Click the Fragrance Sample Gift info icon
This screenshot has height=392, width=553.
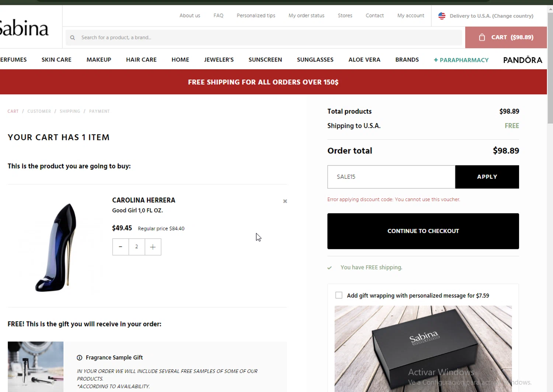[79, 358]
